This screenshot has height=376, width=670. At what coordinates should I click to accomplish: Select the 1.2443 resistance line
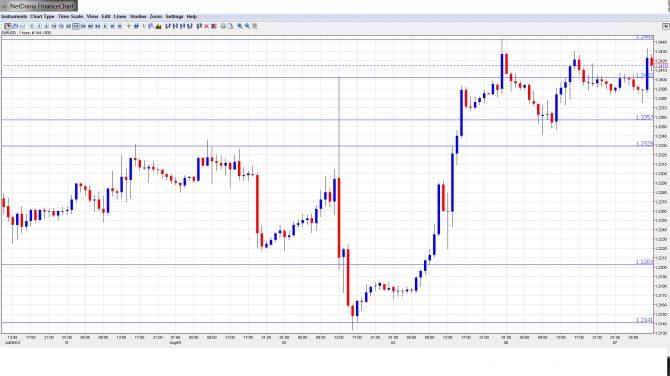[327, 40]
